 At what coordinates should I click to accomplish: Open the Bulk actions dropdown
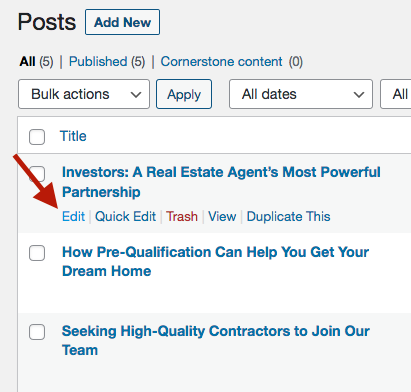pos(84,94)
